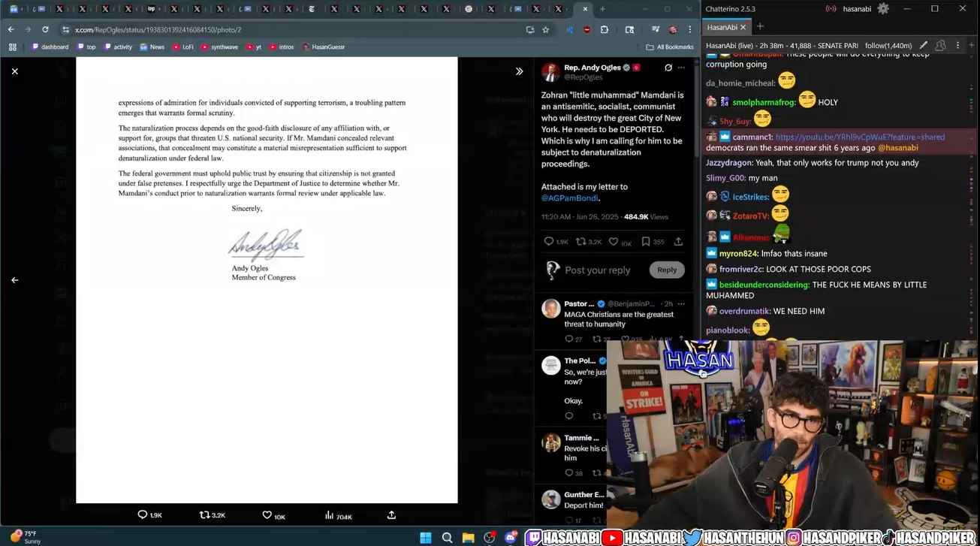Add a new Chatterino tab with plus

tap(760, 27)
